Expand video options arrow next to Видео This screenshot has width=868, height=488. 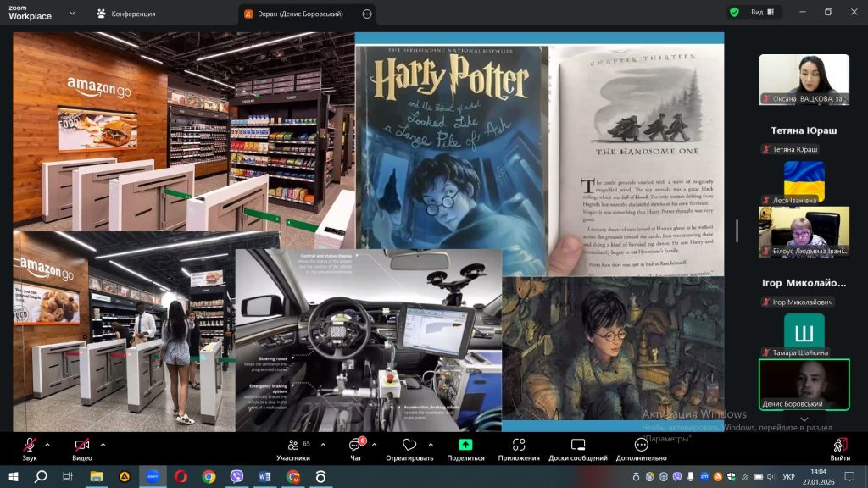pos(103,444)
